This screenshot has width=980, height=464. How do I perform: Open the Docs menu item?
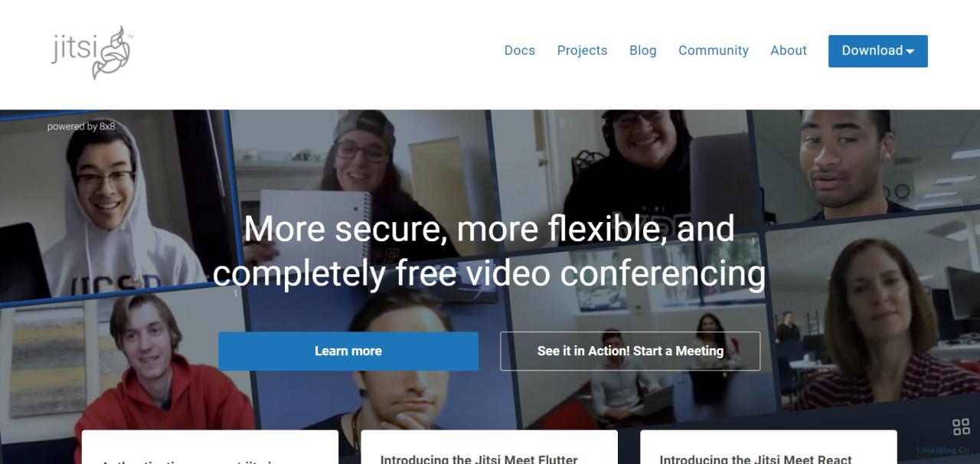[x=519, y=51]
